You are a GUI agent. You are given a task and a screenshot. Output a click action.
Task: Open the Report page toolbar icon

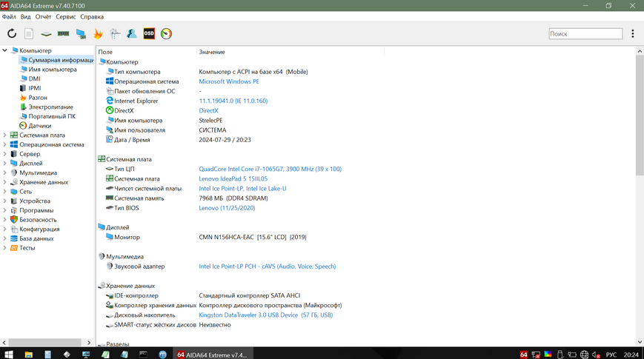pos(29,33)
